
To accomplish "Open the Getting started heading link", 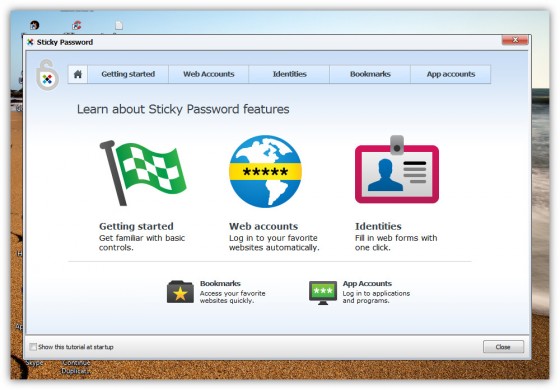I will [136, 226].
